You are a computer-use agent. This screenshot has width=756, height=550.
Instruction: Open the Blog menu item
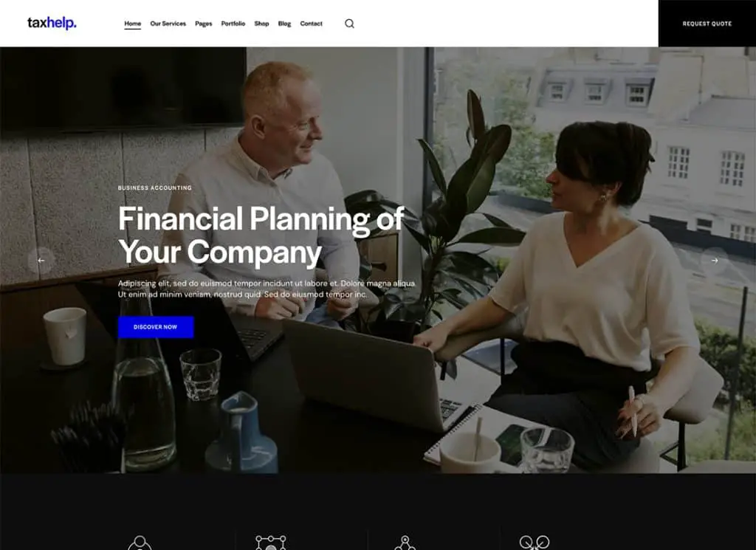pyautogui.click(x=284, y=24)
